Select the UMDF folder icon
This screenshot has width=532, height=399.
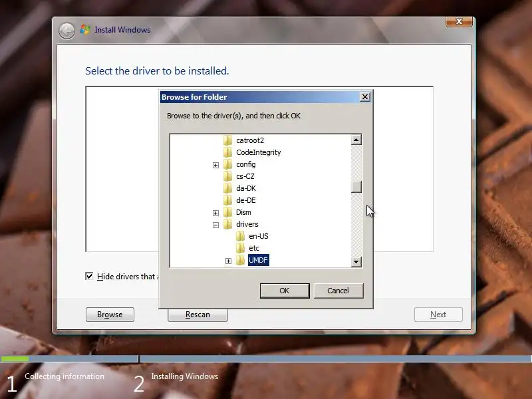point(240,260)
